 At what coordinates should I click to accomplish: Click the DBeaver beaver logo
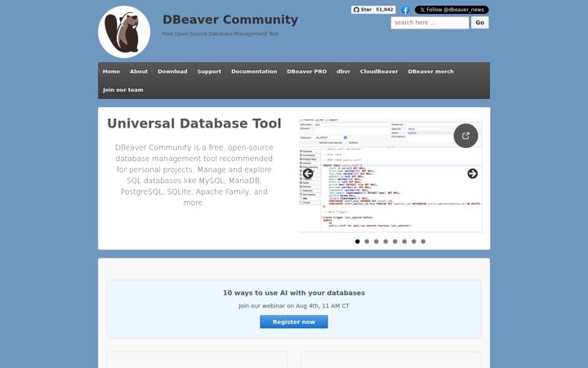point(124,32)
